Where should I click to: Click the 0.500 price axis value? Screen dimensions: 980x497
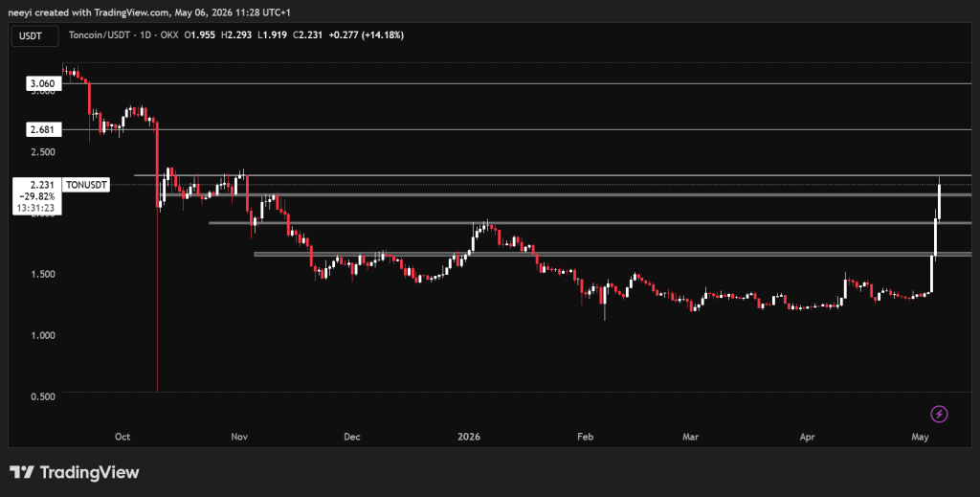pos(43,396)
